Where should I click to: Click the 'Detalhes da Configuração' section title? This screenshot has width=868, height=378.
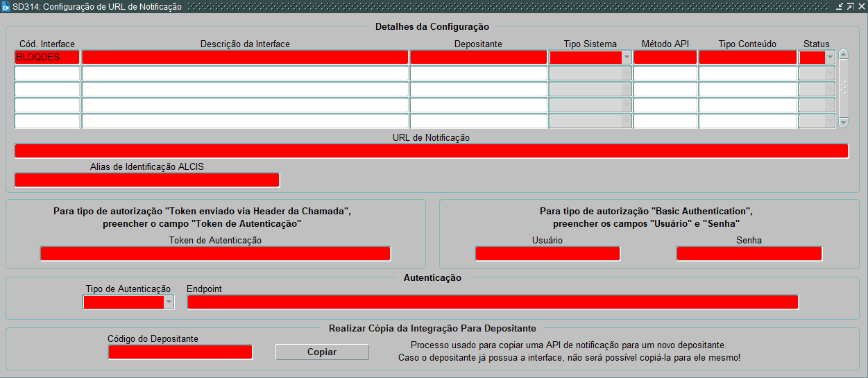pyautogui.click(x=432, y=27)
